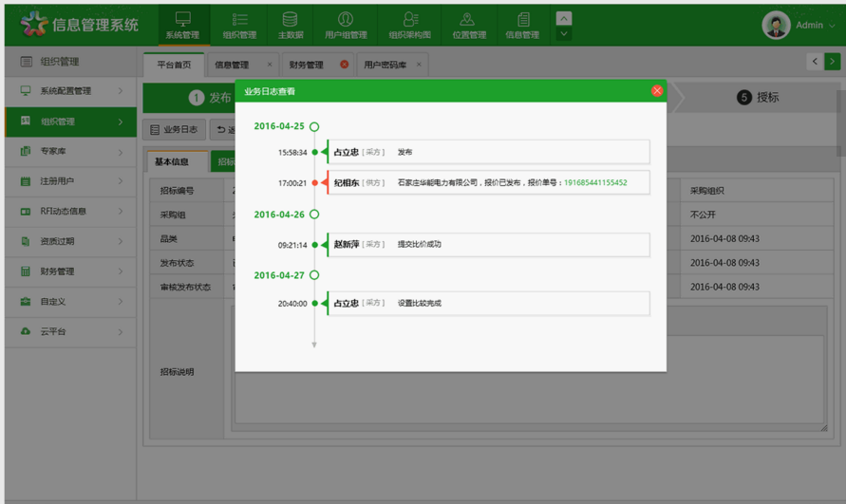Click 财务管理 calculator icon in sidebar
The image size is (846, 504).
coord(26,271)
